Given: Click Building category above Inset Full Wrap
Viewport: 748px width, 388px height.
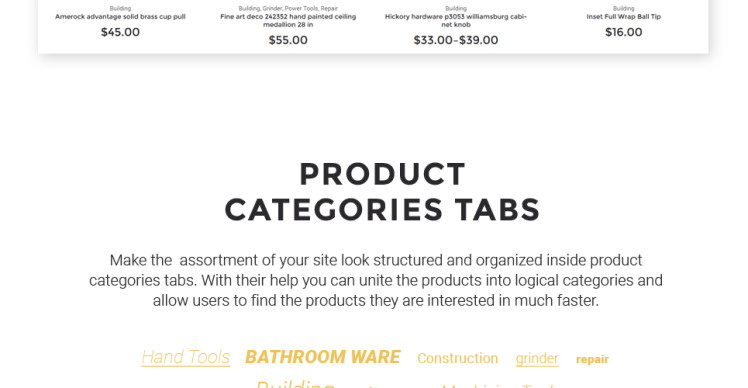Looking at the screenshot, I should coord(623,9).
